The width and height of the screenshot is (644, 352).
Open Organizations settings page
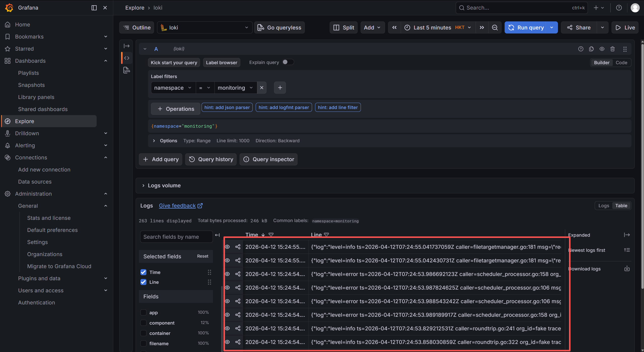click(x=45, y=254)
